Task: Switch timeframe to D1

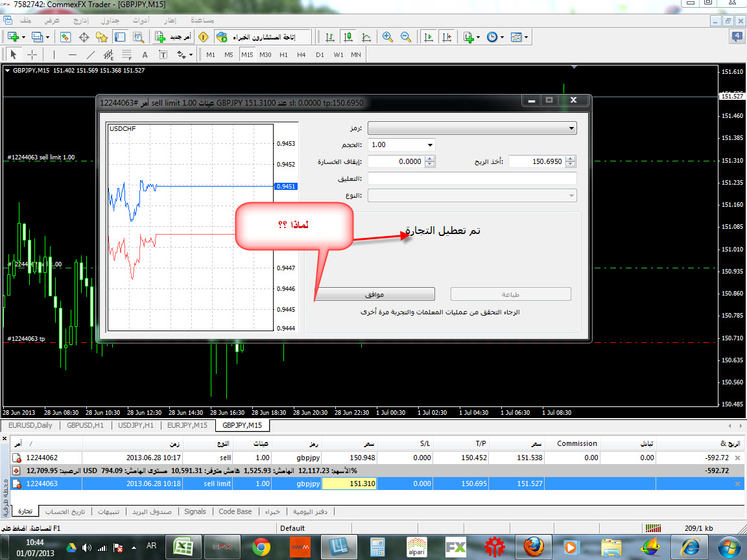Action: [x=320, y=54]
